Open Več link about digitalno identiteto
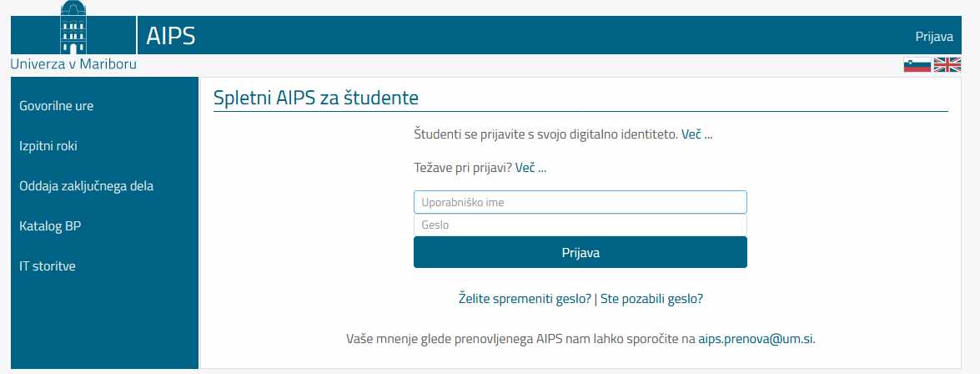This screenshot has height=374, width=980. point(697,134)
